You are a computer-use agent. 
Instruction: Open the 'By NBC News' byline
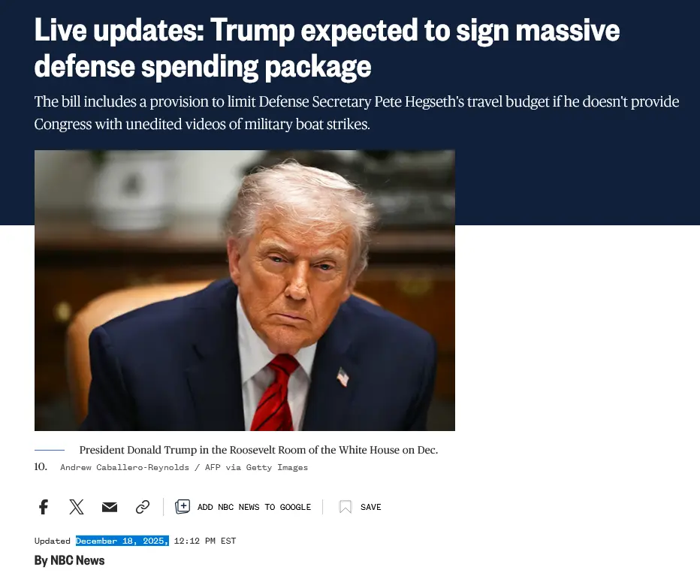[x=69, y=560]
